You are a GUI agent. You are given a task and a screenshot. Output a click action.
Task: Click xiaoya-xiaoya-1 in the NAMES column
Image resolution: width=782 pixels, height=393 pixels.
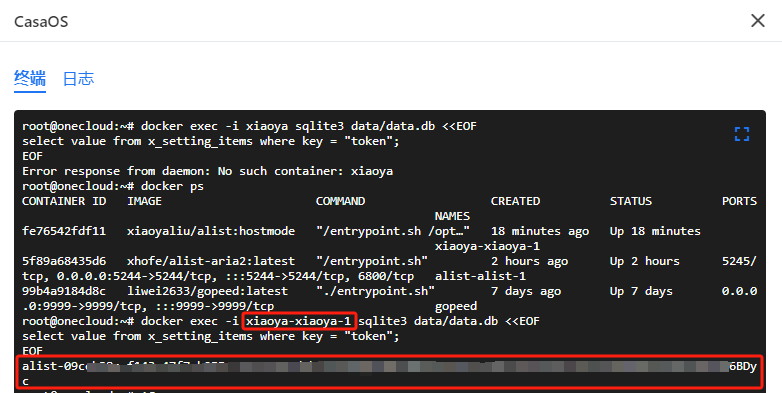click(487, 246)
